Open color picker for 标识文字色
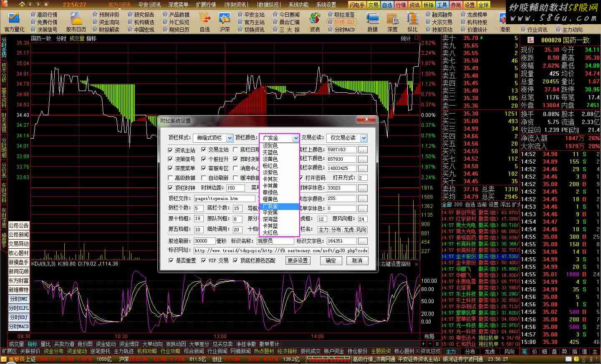This screenshot has width=601, height=364. (x=363, y=241)
